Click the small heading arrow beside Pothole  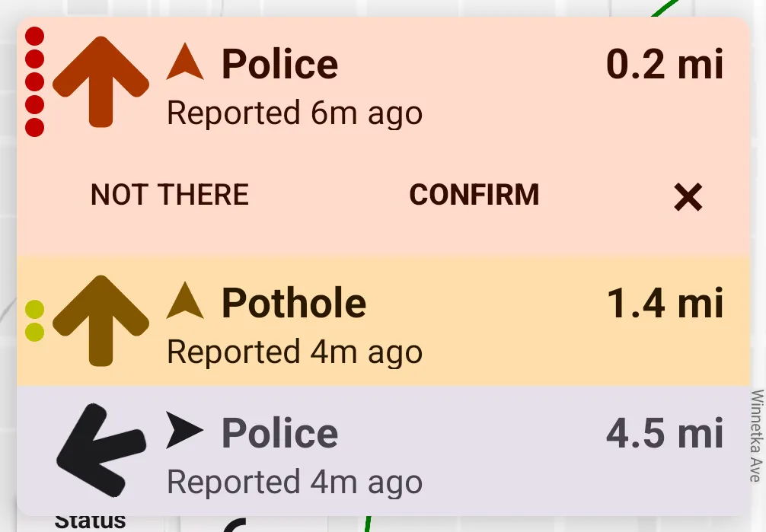click(x=185, y=301)
